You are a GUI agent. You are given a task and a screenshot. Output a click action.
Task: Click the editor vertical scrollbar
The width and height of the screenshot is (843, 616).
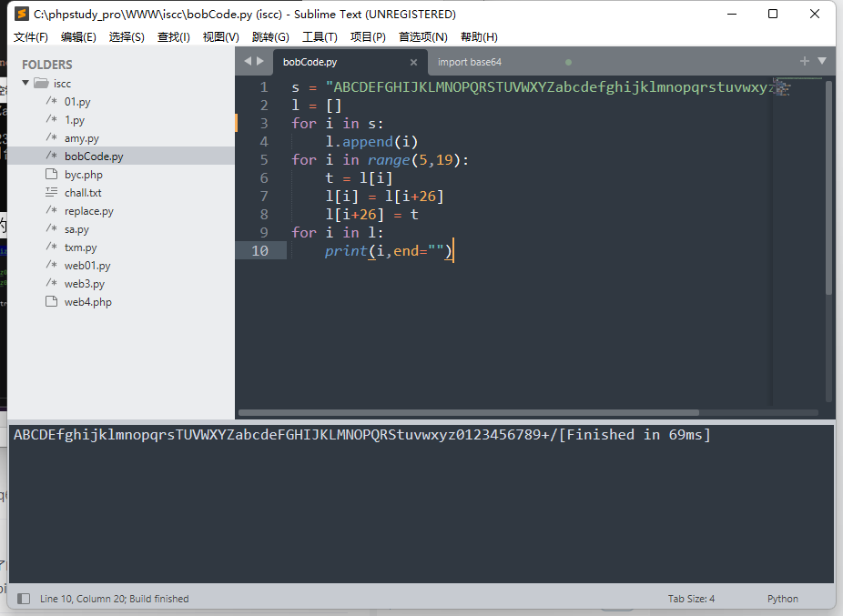pos(828,188)
